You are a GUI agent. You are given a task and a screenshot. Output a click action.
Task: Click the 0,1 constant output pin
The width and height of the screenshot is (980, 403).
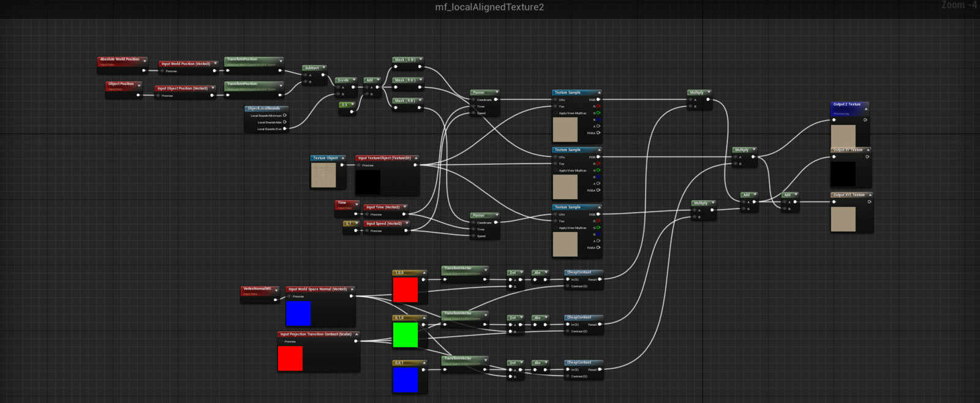(356, 230)
